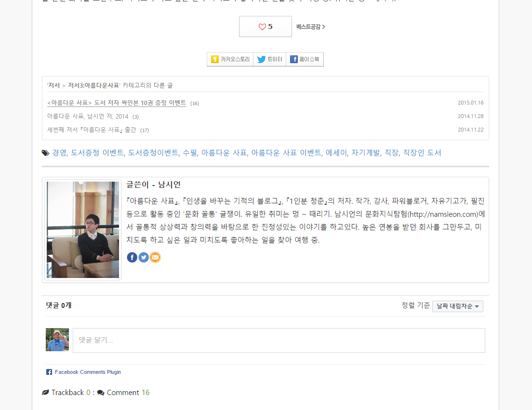Select the 에세이 tag
The width and height of the screenshot is (532, 410).
pos(336,153)
